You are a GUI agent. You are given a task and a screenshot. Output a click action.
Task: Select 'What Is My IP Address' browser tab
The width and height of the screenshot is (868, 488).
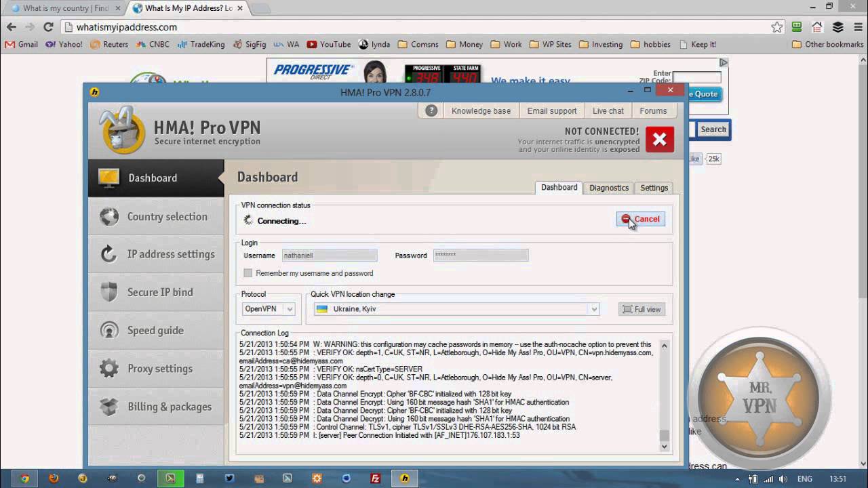(186, 8)
